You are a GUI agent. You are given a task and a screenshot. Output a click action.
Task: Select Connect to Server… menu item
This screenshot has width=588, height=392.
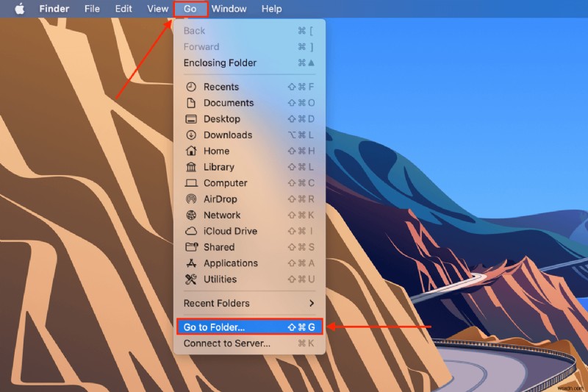point(249,343)
